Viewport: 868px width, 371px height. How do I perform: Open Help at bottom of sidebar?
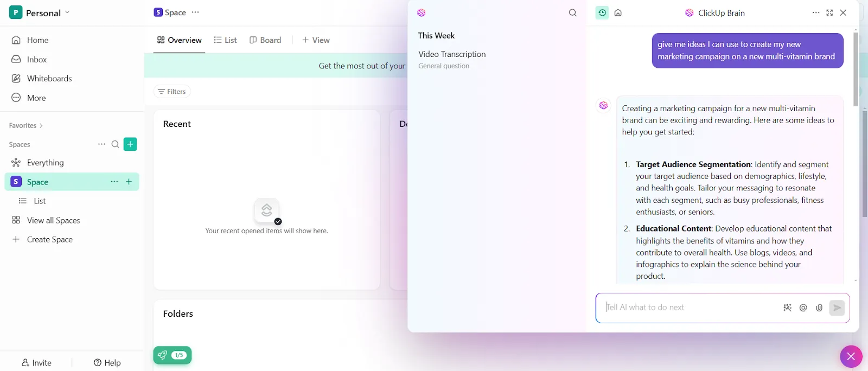[107, 363]
